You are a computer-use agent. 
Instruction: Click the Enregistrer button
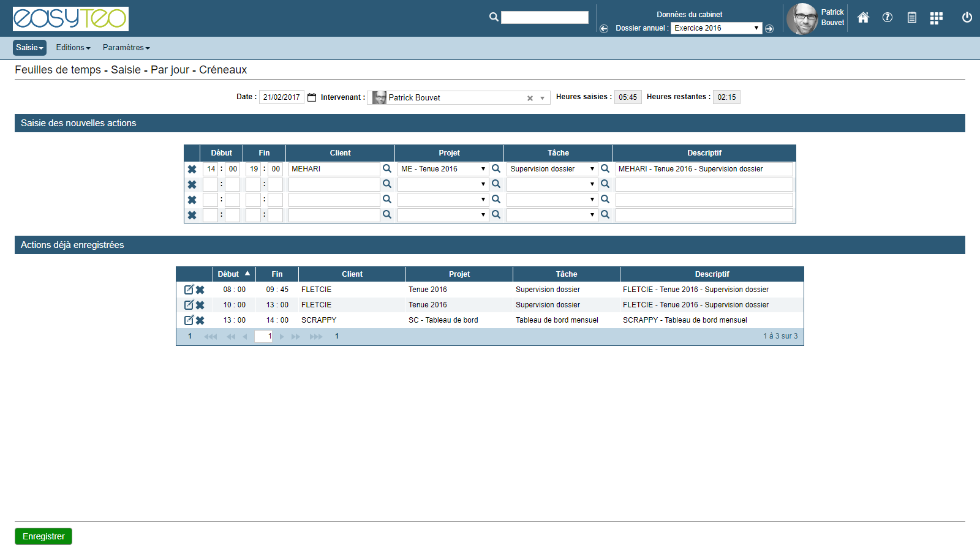pos(43,536)
